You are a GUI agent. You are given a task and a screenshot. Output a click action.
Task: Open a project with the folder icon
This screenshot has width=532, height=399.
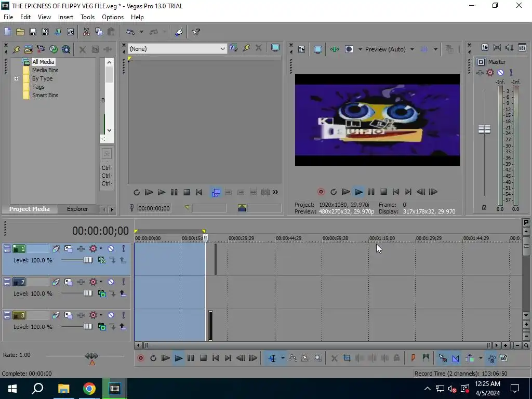(x=20, y=32)
